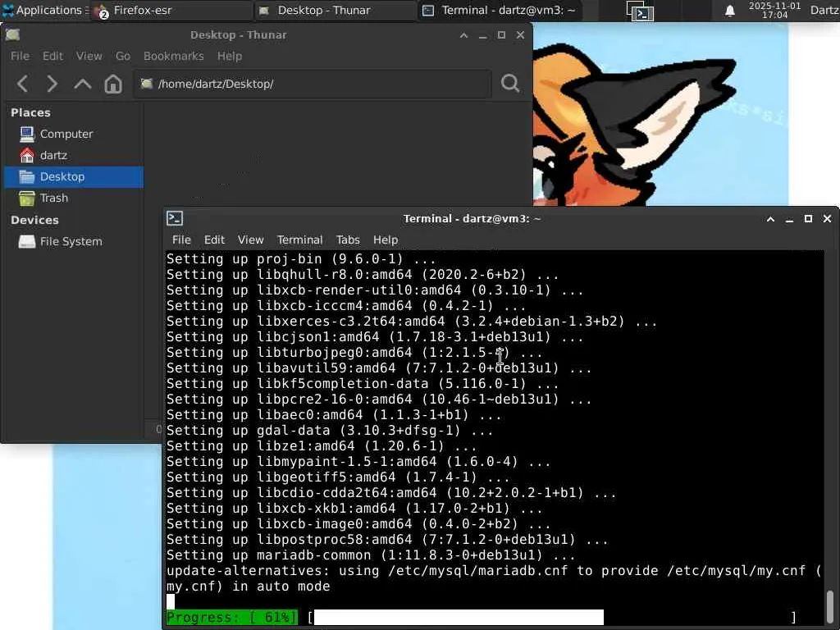Open Terminal File menu
Screen dimensions: 840x630
(x=181, y=240)
